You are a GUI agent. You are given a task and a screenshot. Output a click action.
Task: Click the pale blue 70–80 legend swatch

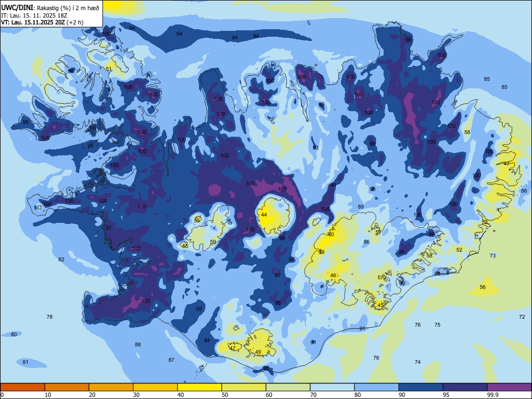point(332,387)
